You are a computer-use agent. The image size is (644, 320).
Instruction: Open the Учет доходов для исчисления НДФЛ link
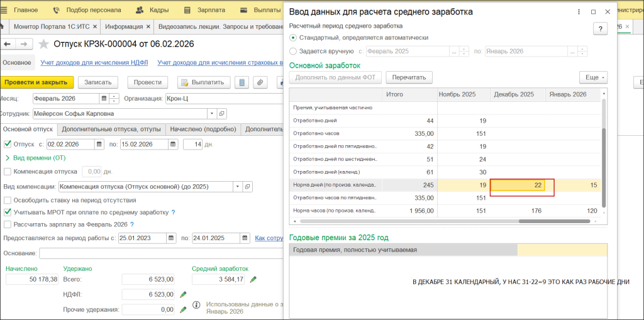[94, 62]
